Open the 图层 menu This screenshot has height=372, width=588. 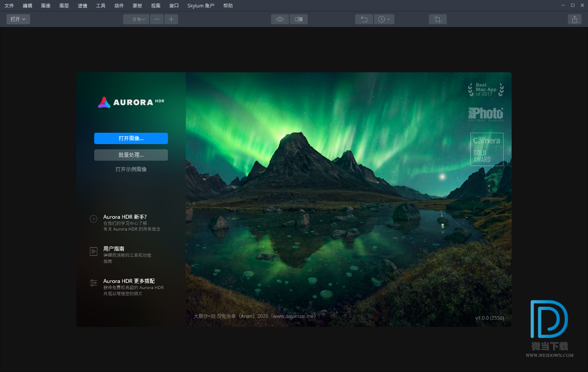tap(64, 6)
